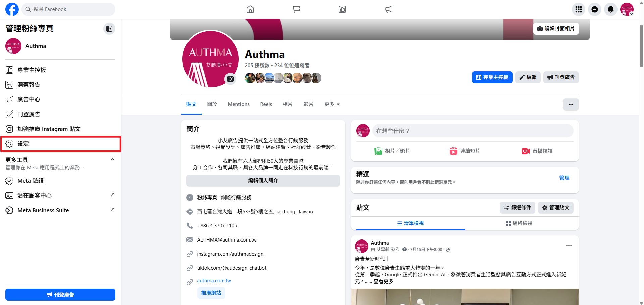
Task: Click camera icon on profile picture
Action: [230, 79]
